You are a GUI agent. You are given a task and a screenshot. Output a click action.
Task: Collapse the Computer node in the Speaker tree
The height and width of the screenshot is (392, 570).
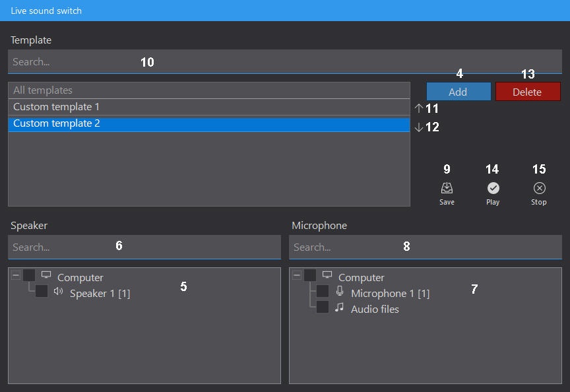tap(16, 275)
